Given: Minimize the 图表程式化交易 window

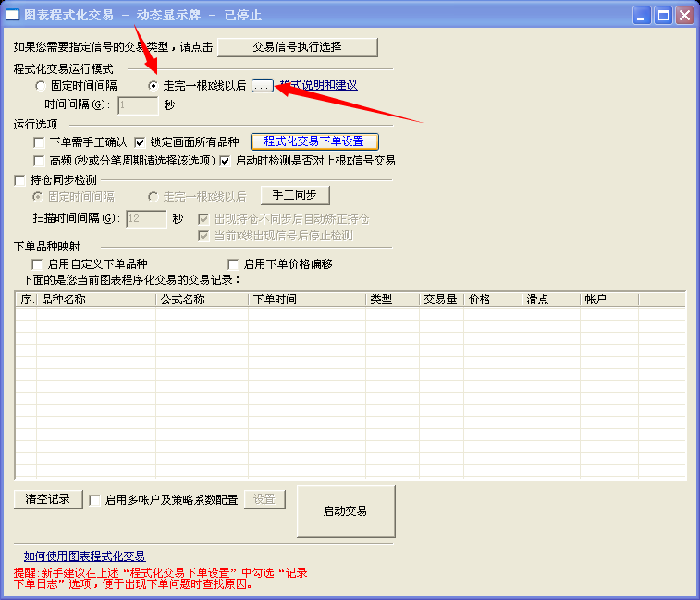Looking at the screenshot, I should pos(642,15).
